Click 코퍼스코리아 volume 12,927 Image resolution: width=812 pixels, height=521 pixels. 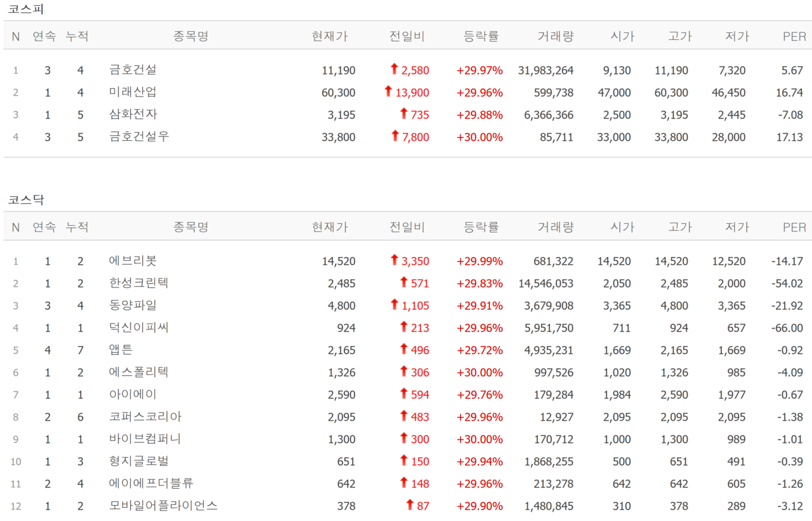click(556, 417)
